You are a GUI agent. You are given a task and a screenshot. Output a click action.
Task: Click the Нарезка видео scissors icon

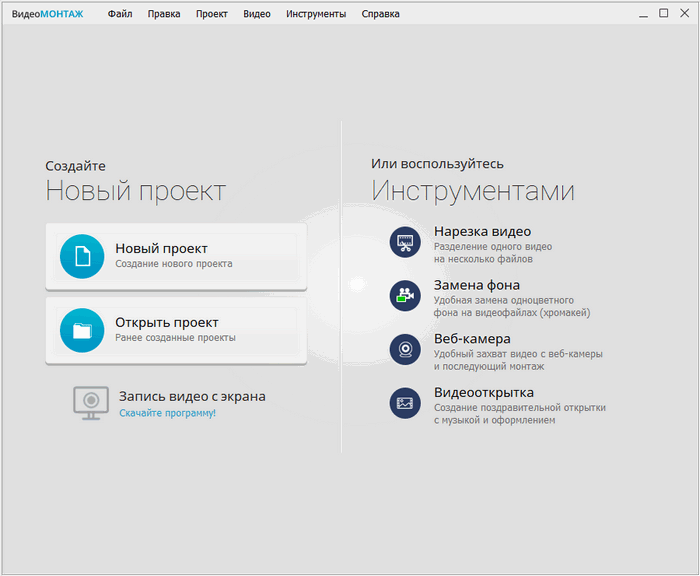pos(405,242)
